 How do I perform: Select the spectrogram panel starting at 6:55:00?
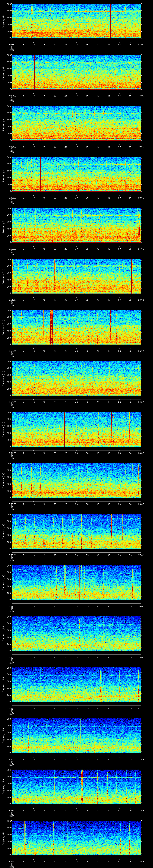click(x=76, y=480)
